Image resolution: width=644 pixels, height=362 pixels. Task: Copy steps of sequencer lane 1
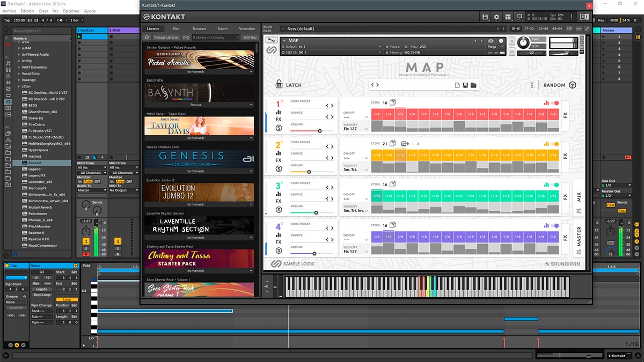click(x=393, y=102)
